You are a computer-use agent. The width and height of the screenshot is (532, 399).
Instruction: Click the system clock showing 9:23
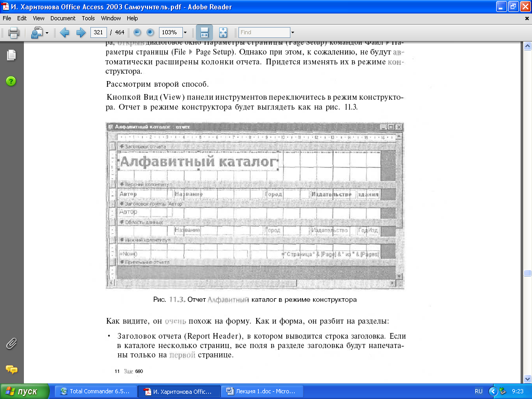point(517,391)
